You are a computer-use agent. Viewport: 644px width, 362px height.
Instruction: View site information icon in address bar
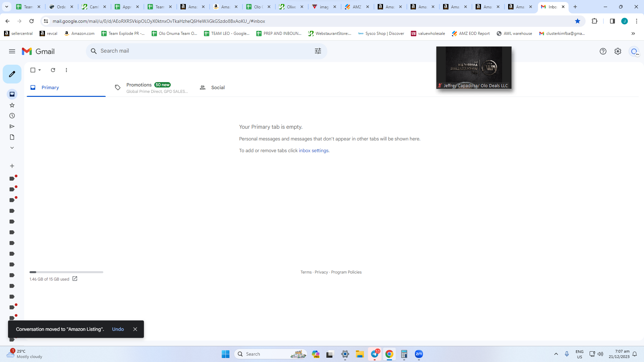[x=46, y=21]
